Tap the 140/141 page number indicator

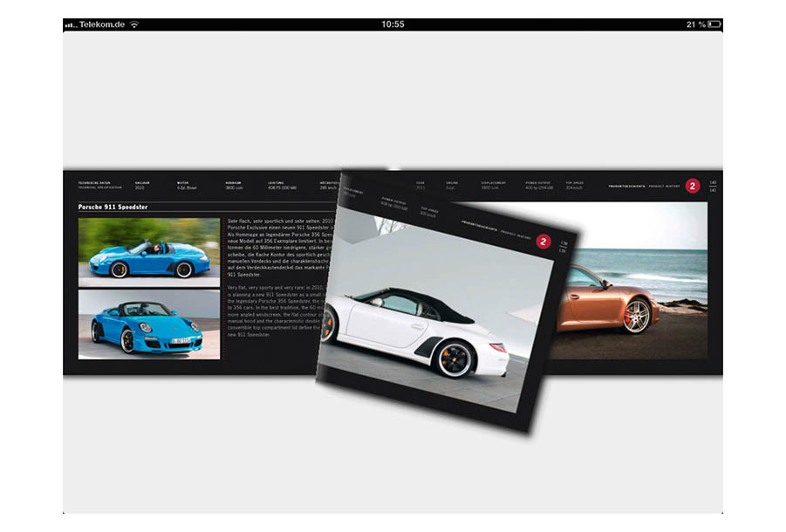click(713, 187)
